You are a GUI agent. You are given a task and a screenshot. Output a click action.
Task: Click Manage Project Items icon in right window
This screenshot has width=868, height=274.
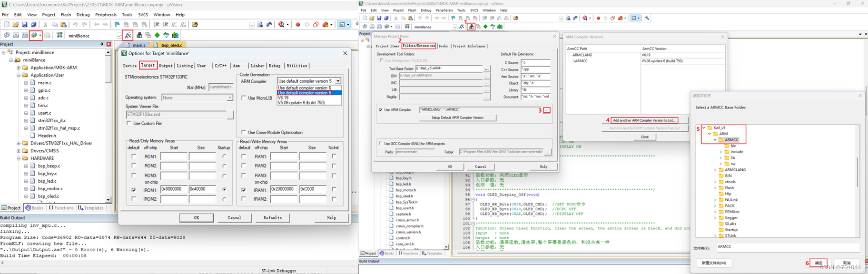tap(471, 27)
